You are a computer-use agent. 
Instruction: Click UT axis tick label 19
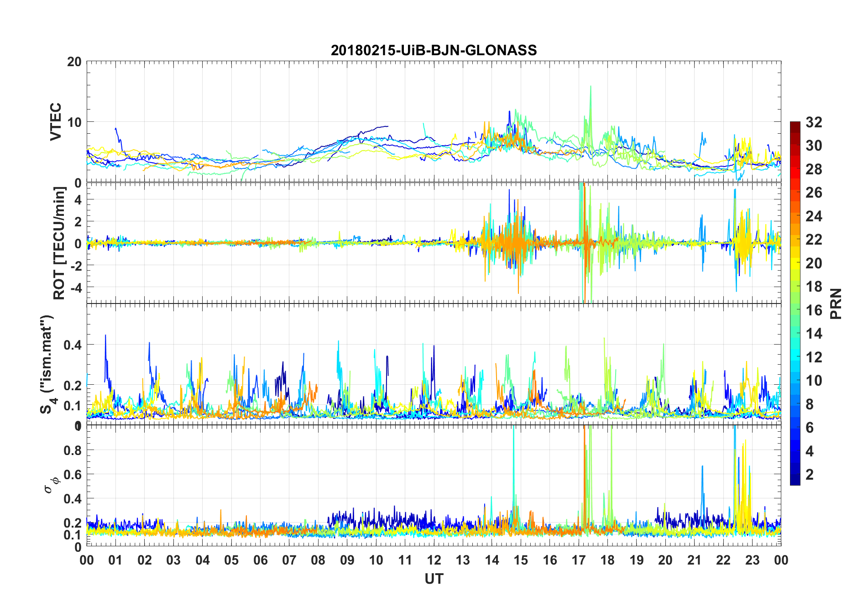point(637,560)
